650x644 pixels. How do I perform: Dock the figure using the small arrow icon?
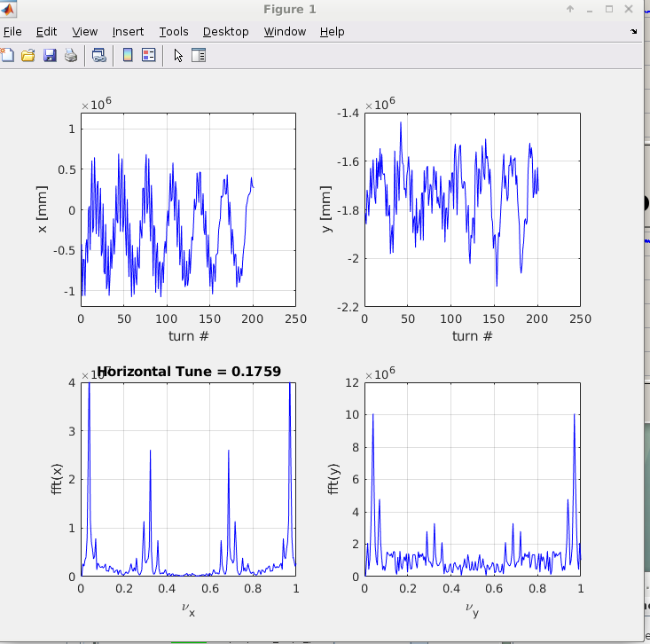point(633,31)
